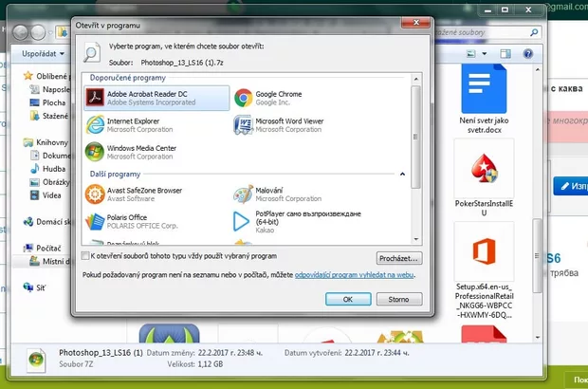Select Adobe Acrobat Reader DC program icon

point(95,98)
